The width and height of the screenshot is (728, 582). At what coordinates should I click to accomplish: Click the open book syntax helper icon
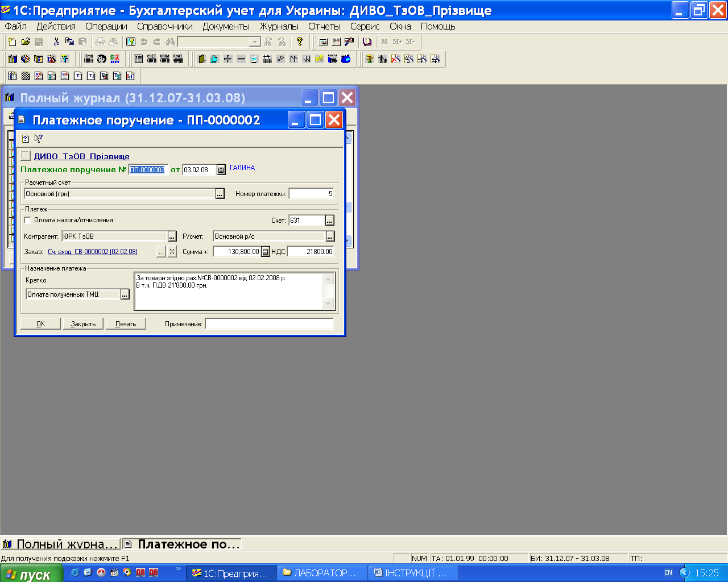click(367, 41)
